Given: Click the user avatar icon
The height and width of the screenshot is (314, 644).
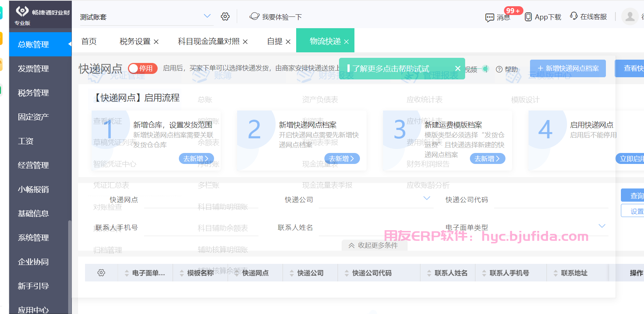Looking at the screenshot, I should (x=630, y=16).
